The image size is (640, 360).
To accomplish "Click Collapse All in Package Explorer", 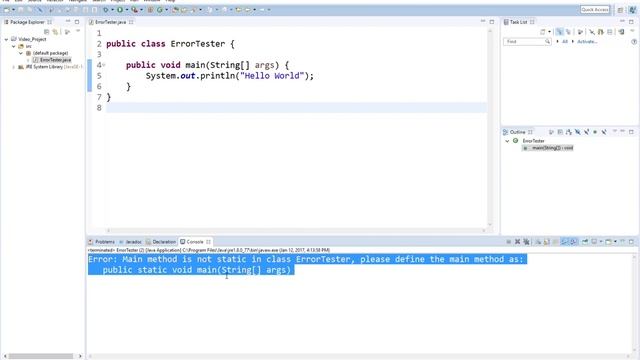I will (47, 31).
